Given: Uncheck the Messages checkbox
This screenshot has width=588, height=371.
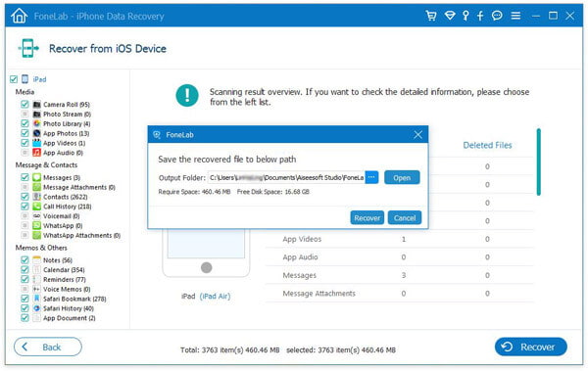Looking at the screenshot, I should tap(24, 177).
